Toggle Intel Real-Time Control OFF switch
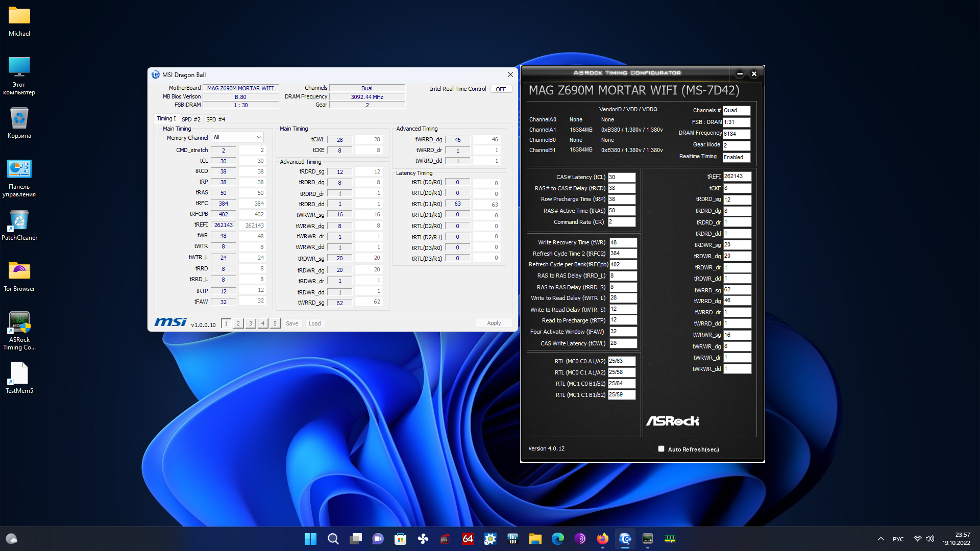980x551 pixels. click(x=501, y=89)
